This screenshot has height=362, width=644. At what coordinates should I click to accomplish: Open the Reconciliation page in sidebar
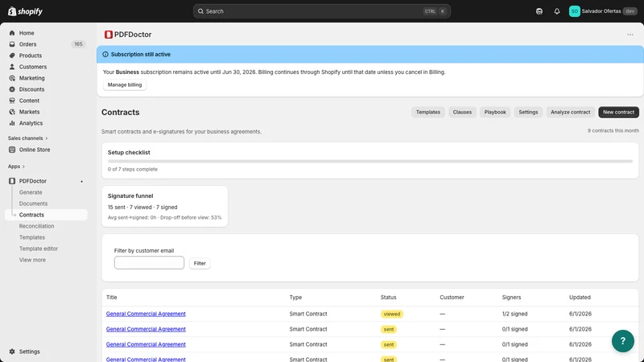click(36, 226)
